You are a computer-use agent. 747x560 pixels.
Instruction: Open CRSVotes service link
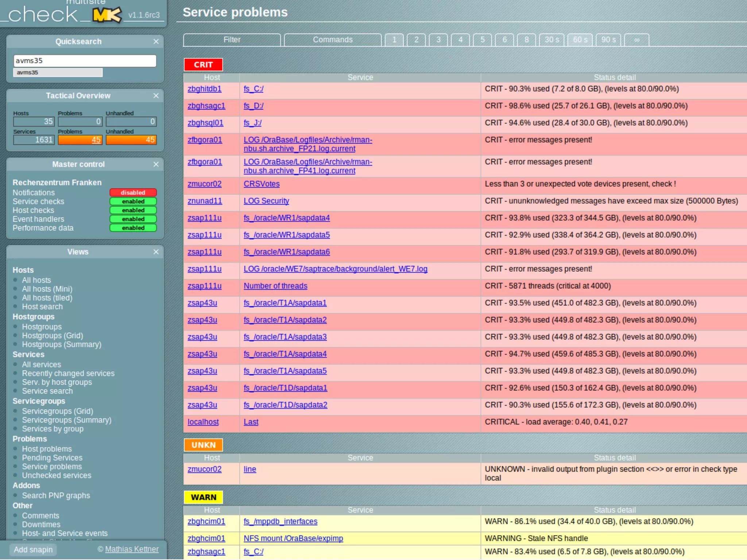262,184
